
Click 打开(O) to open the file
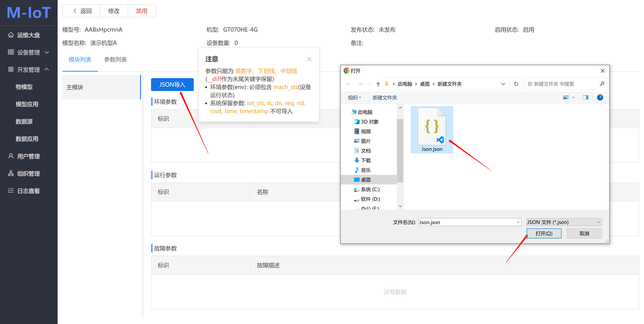[544, 234]
